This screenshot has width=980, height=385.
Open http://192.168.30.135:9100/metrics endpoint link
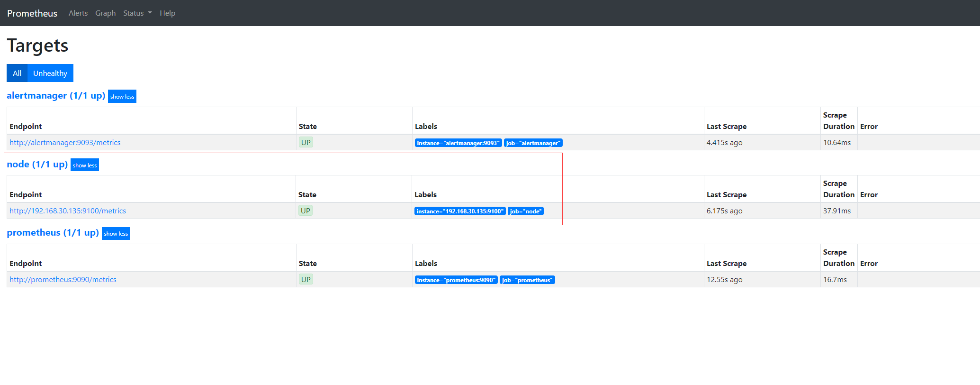coord(68,211)
